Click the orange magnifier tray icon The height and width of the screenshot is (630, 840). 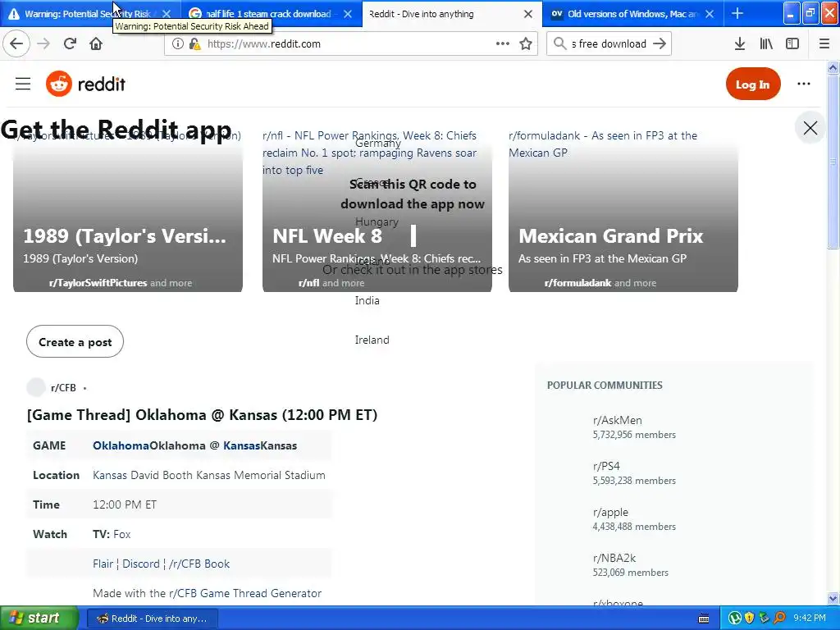[x=779, y=619]
